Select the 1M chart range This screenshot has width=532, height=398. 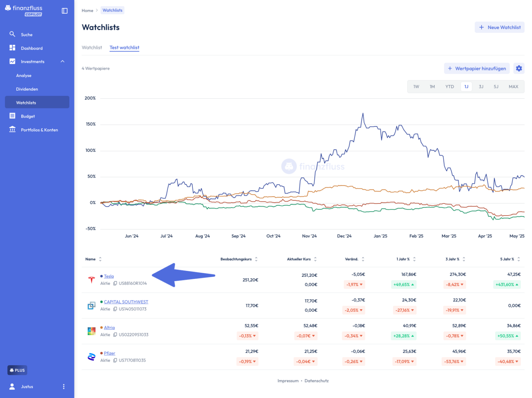(432, 87)
